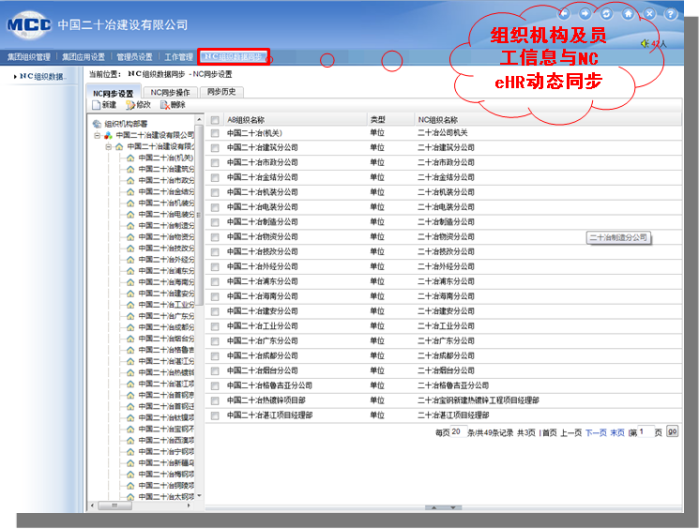700x529 pixels.
Task: Switch to the NC同步操作 tab
Action: pos(170,92)
